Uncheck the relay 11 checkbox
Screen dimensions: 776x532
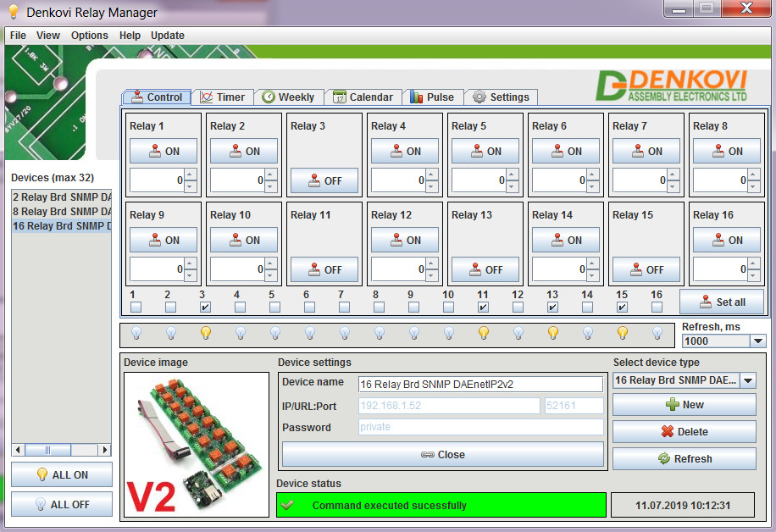pyautogui.click(x=484, y=308)
